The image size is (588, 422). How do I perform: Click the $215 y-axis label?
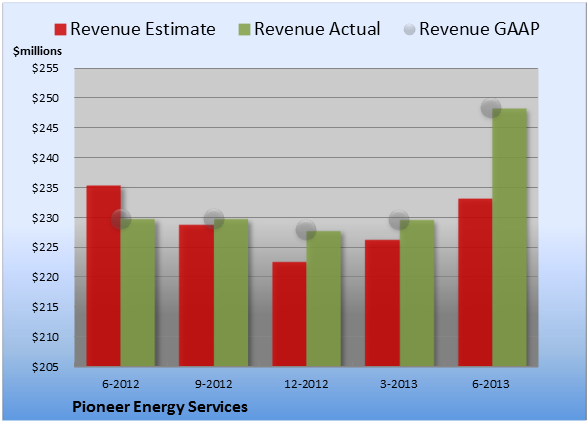[x=45, y=307]
